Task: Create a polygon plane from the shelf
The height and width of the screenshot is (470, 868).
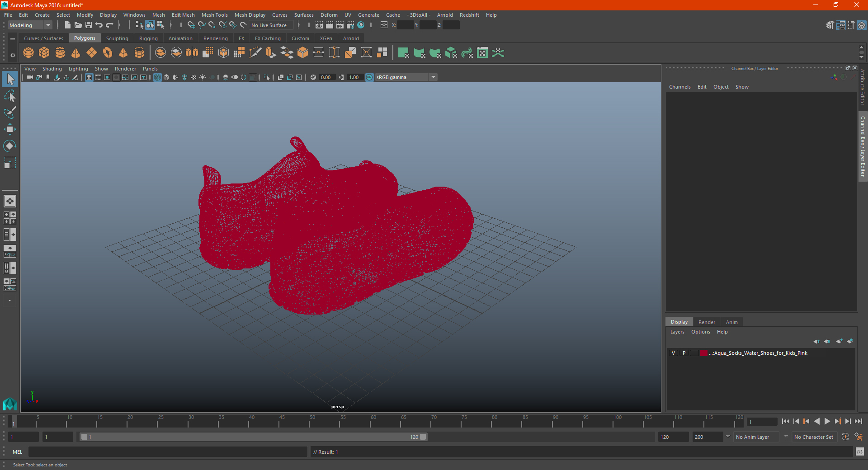Action: click(92, 53)
